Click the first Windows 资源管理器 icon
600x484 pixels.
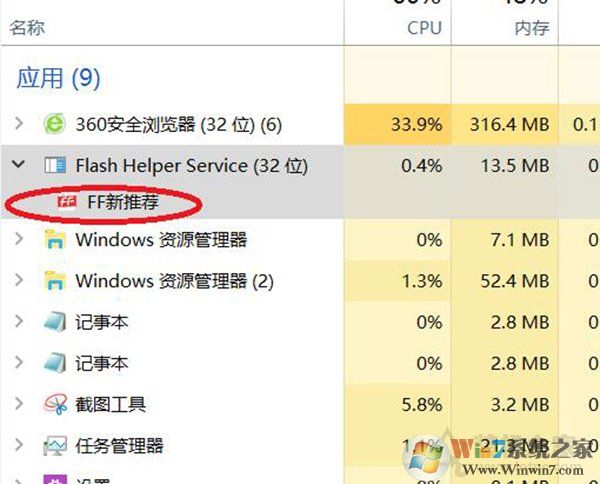[x=55, y=240]
